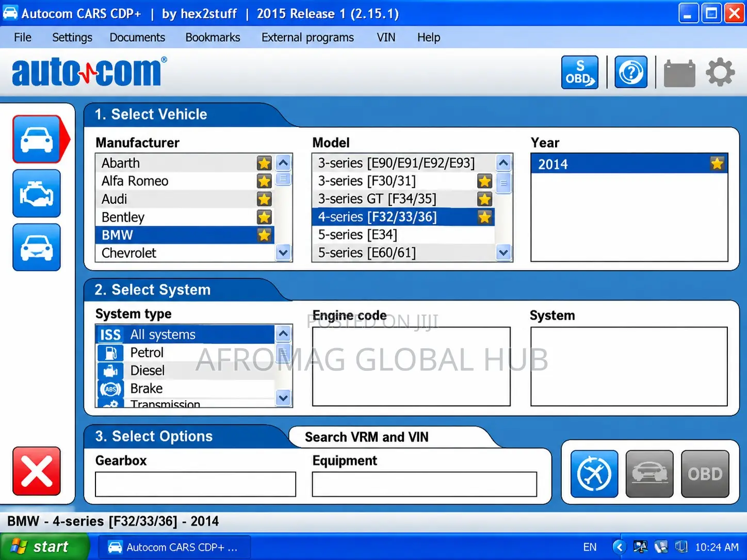The image size is (747, 560).
Task: Toggle favorite star for Abarth
Action: click(x=264, y=163)
